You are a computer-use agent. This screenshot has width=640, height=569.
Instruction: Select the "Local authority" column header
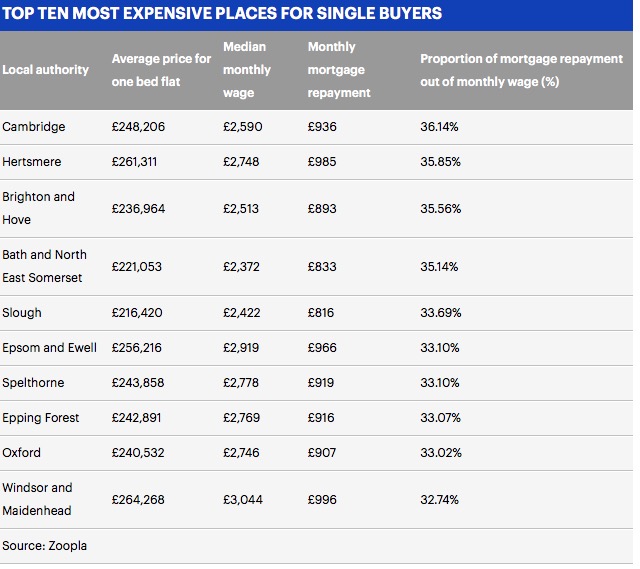46,70
